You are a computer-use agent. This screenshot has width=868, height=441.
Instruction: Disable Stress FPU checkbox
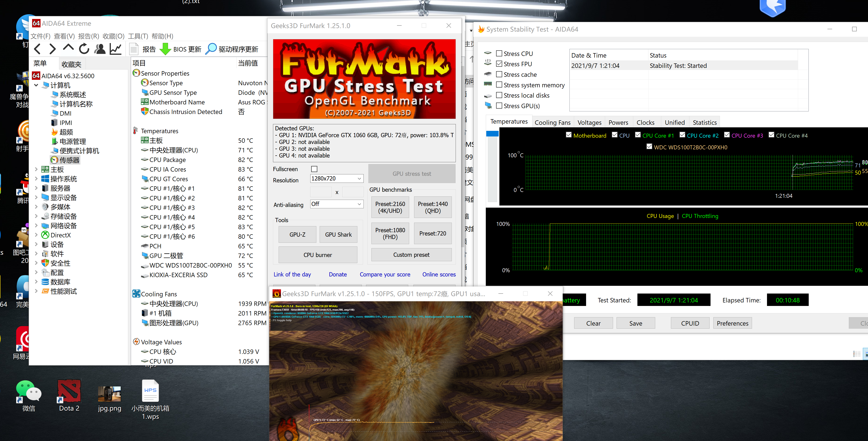499,64
